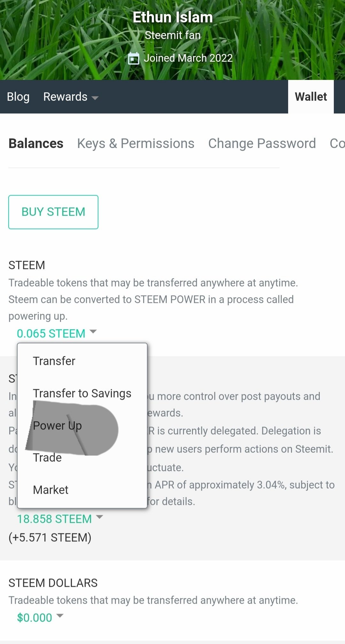Open the Rewards dropdown arrow

pos(95,98)
